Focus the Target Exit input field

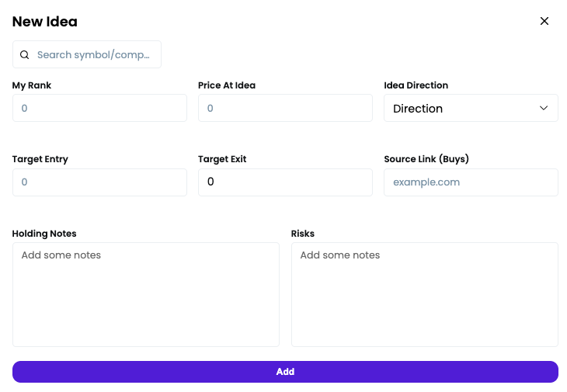click(x=285, y=182)
